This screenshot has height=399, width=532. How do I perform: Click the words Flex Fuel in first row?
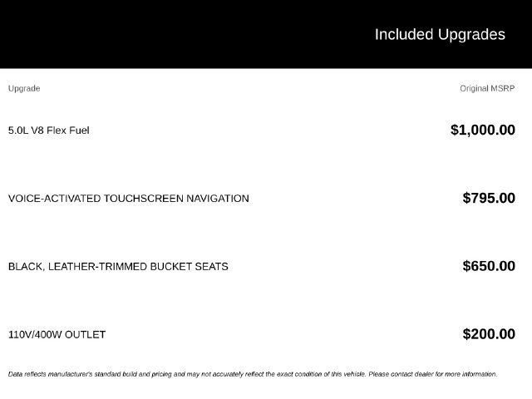[68, 131]
